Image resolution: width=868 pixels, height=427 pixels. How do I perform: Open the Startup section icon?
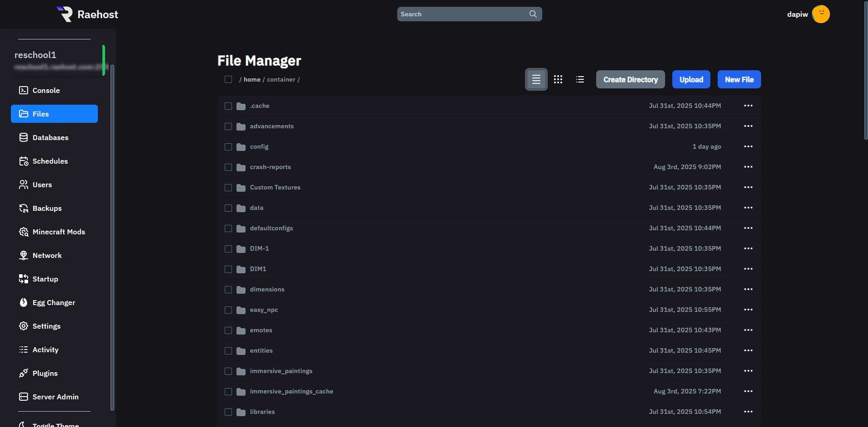point(23,279)
